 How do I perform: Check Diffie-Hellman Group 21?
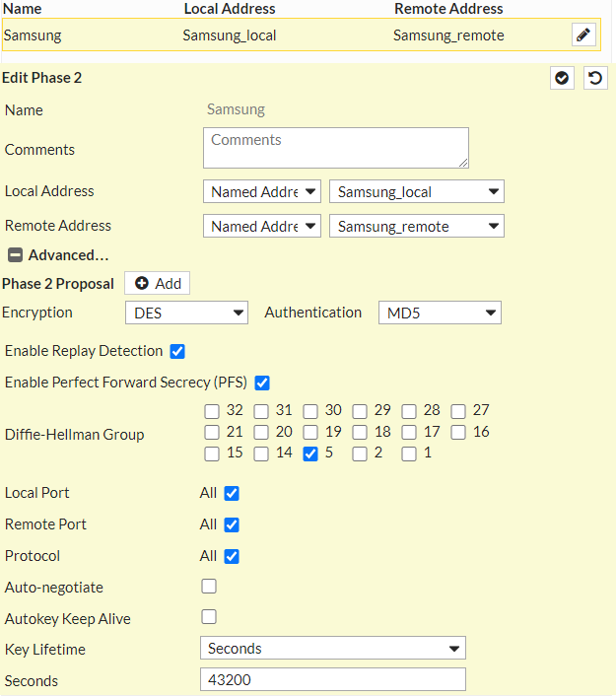coord(212,432)
